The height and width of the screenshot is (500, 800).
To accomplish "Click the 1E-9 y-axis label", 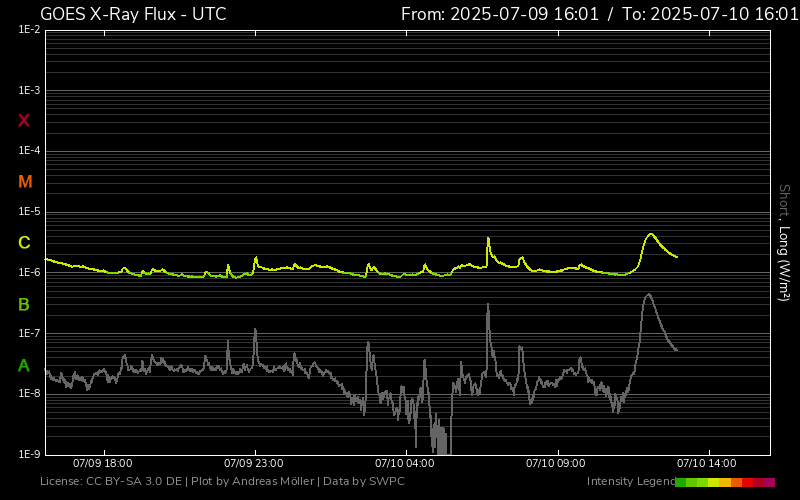I will click(29, 454).
